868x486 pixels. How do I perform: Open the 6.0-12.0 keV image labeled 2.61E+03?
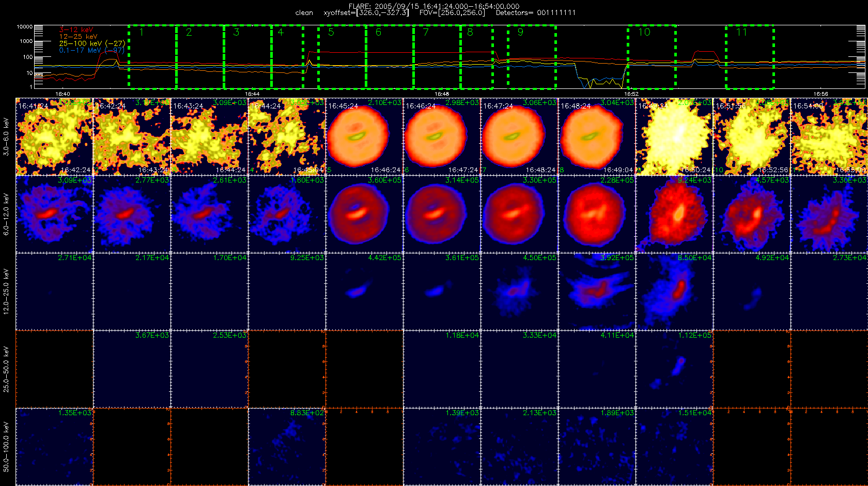[209, 214]
